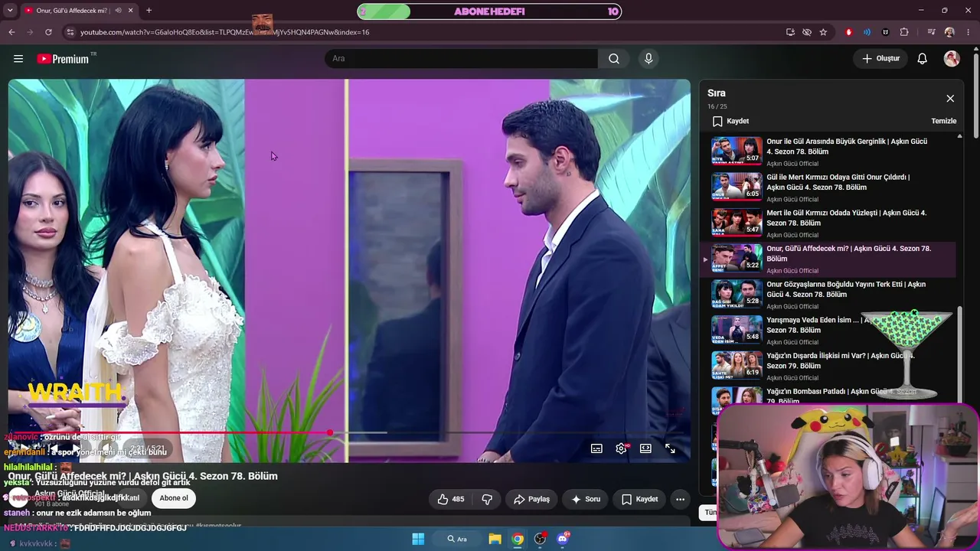Bookmark this page with the star
Image resolution: width=980 pixels, height=551 pixels.
823,32
